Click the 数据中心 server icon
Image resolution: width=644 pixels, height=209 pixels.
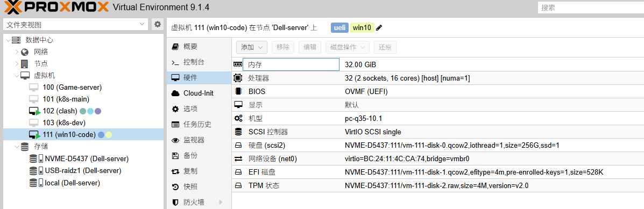coord(16,40)
